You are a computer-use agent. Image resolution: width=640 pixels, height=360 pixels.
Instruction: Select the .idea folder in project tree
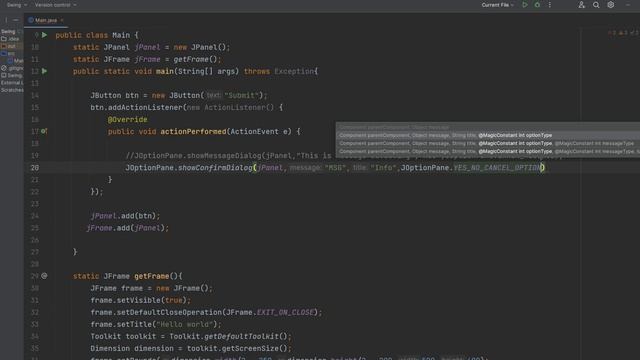pos(11,39)
